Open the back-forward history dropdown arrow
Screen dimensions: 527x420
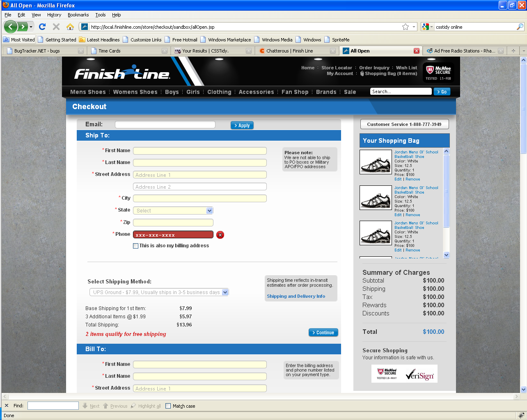[x=31, y=27]
